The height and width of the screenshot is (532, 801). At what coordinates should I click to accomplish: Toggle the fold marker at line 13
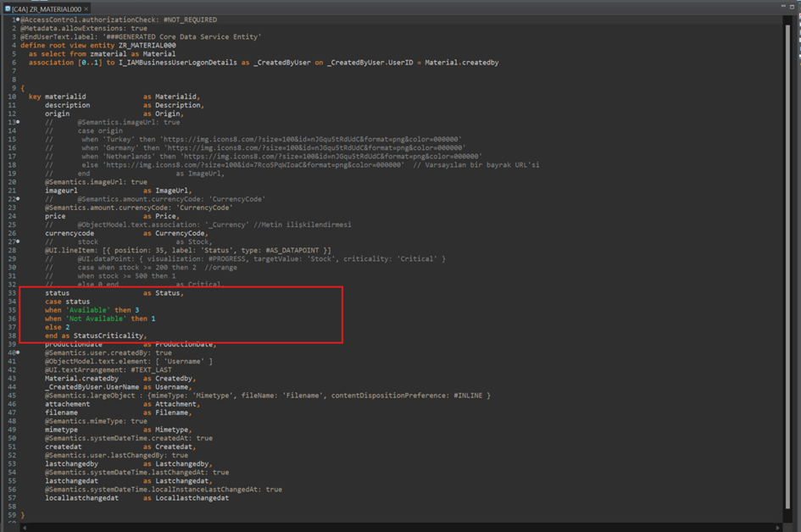click(17, 122)
